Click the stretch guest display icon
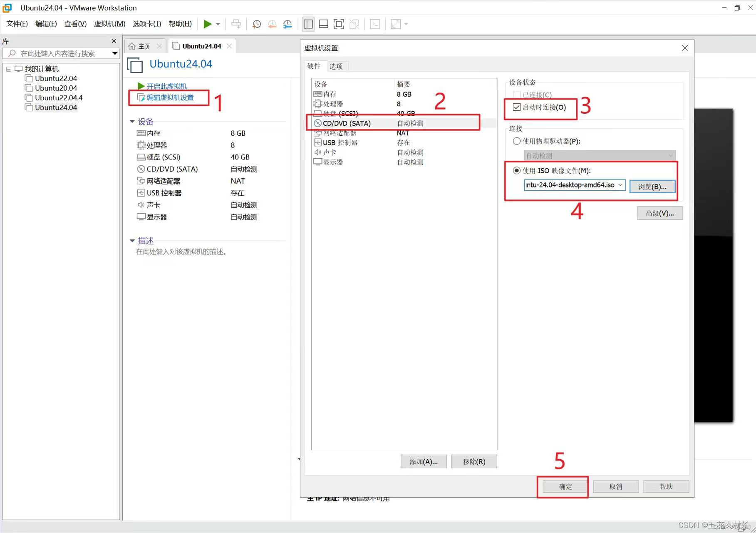 (x=396, y=24)
